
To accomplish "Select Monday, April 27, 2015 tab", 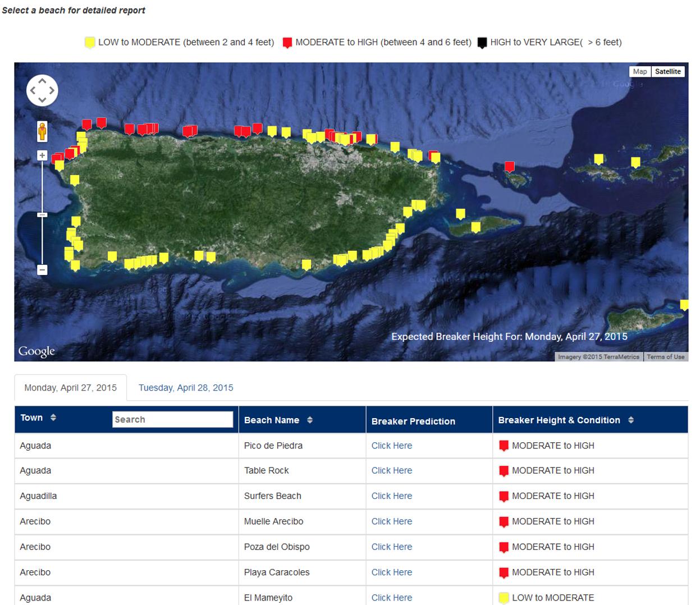I will tap(71, 388).
